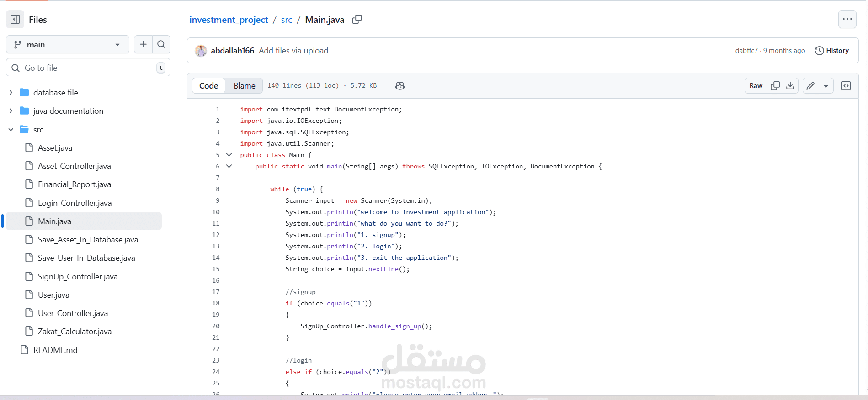868x400 pixels.
Task: Open User.java file
Action: click(53, 295)
